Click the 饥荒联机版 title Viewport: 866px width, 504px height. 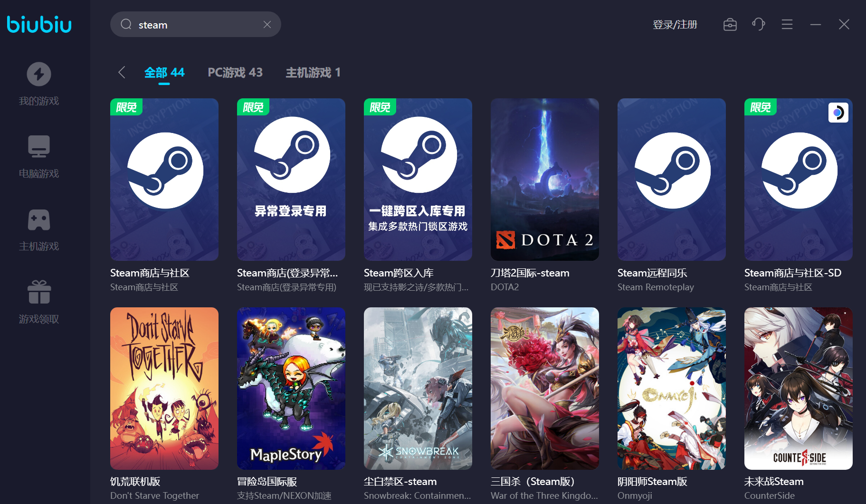tap(135, 482)
